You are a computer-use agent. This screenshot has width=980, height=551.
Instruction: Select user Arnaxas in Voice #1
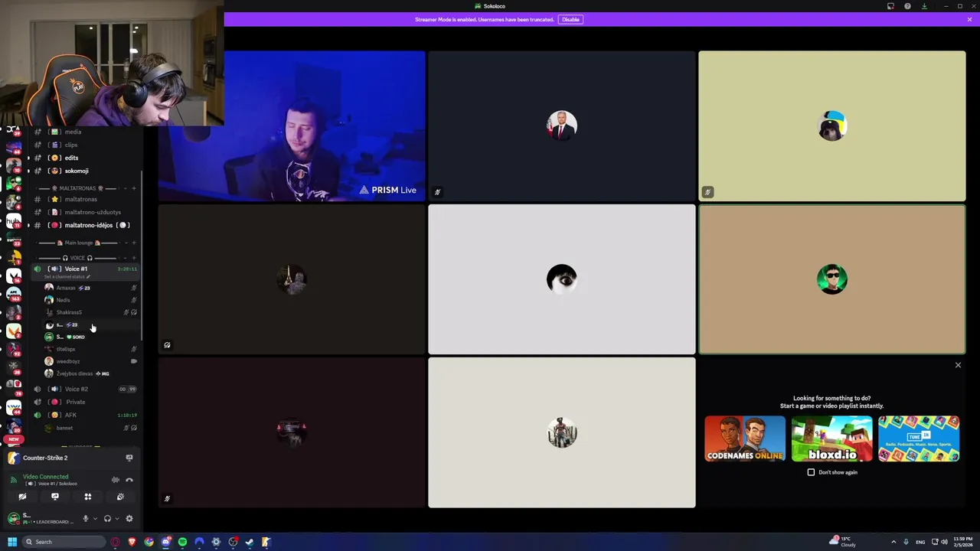point(90,288)
